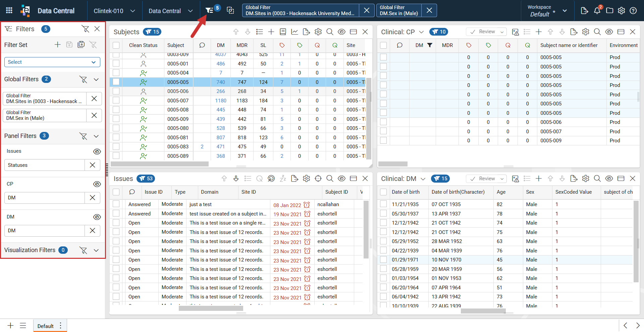Search within the Subjects panel
Screen dimensions: 644x332
(330, 32)
